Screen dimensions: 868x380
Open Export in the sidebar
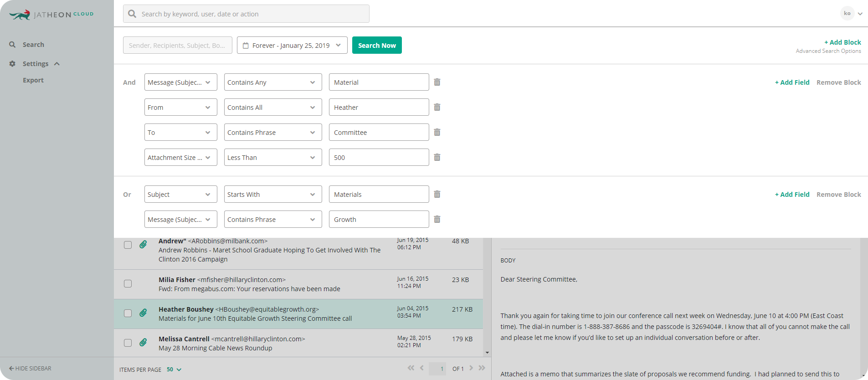[x=33, y=80]
